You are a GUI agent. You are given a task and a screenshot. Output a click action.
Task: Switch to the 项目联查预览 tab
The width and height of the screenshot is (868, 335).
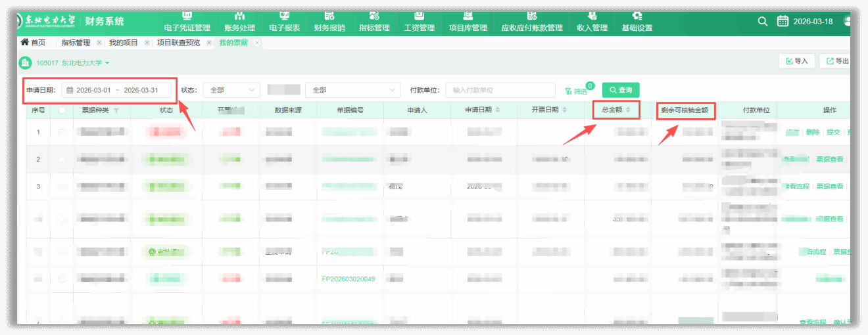pyautogui.click(x=178, y=43)
